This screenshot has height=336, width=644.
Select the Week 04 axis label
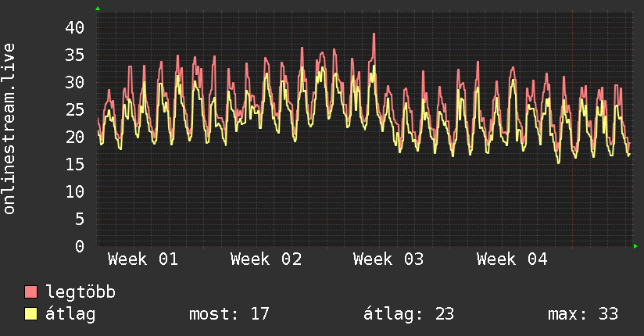(x=512, y=259)
